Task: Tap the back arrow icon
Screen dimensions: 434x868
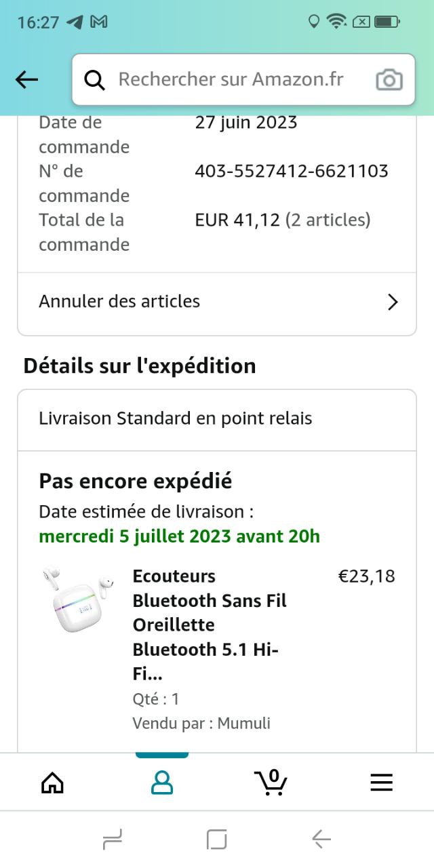Action: tap(27, 80)
